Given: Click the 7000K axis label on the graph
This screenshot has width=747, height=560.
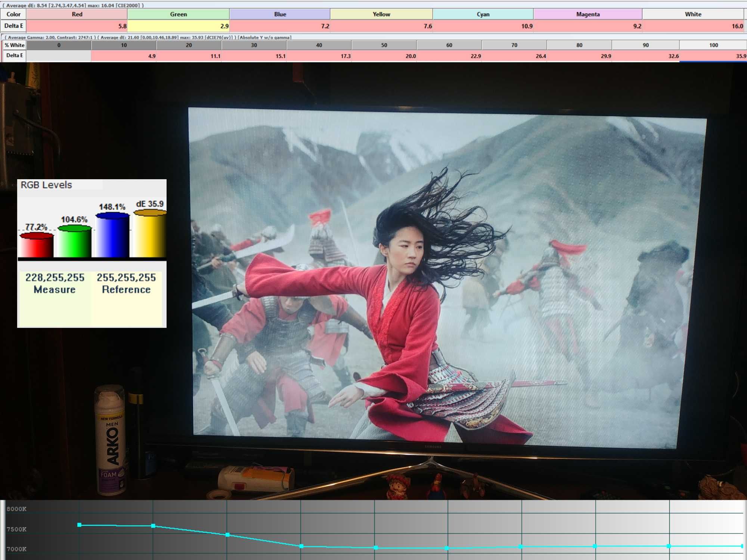Looking at the screenshot, I should click(16, 549).
